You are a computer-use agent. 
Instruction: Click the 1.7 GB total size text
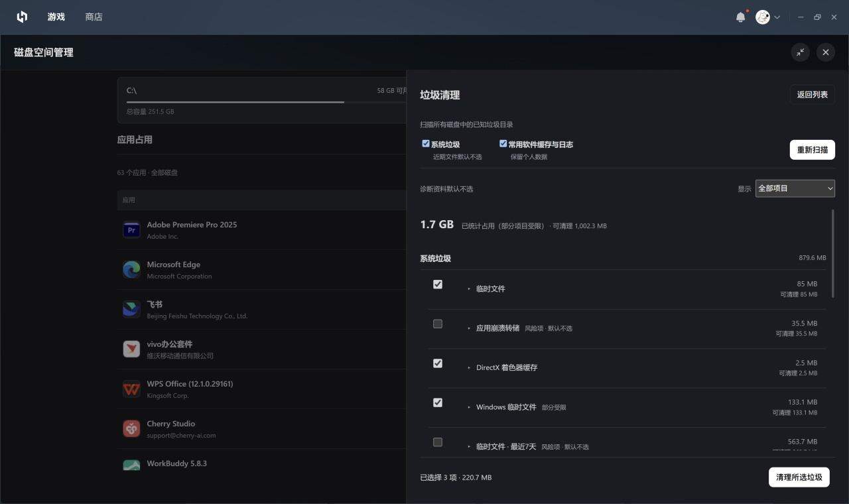click(x=437, y=225)
